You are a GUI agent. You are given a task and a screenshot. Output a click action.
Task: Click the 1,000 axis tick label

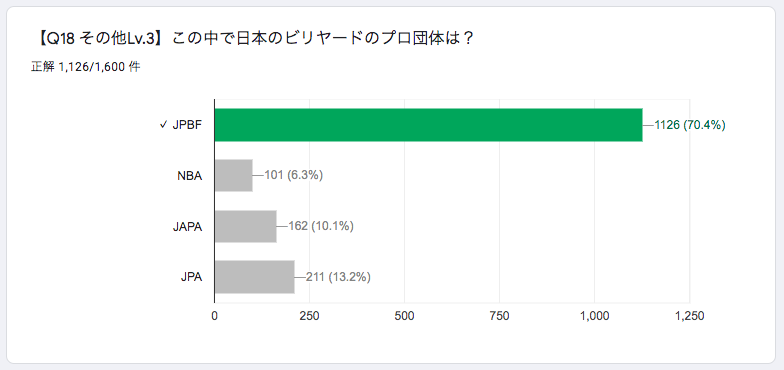pyautogui.click(x=594, y=316)
